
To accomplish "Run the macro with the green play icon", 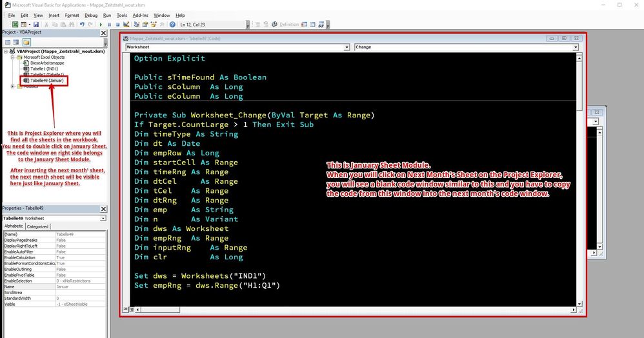I will tap(101, 25).
